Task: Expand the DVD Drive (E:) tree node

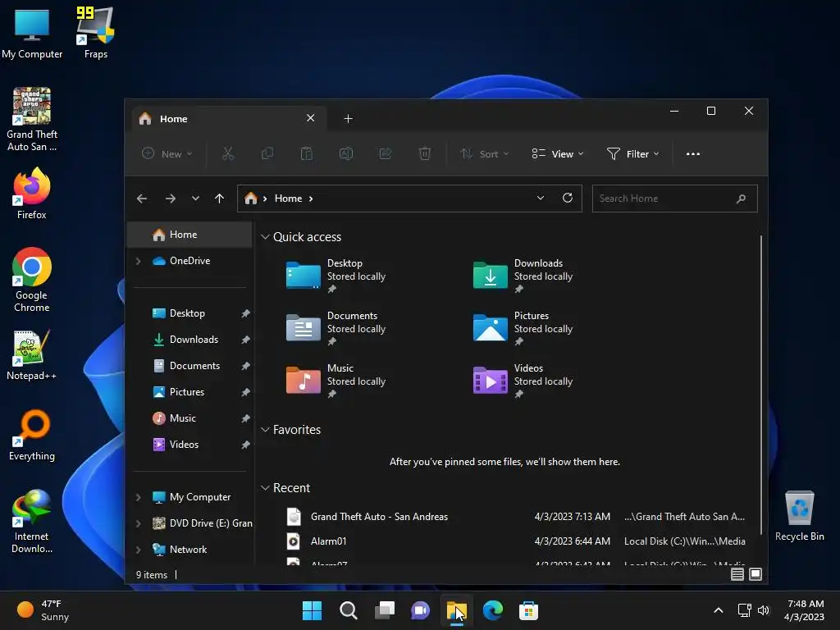Action: coord(138,523)
